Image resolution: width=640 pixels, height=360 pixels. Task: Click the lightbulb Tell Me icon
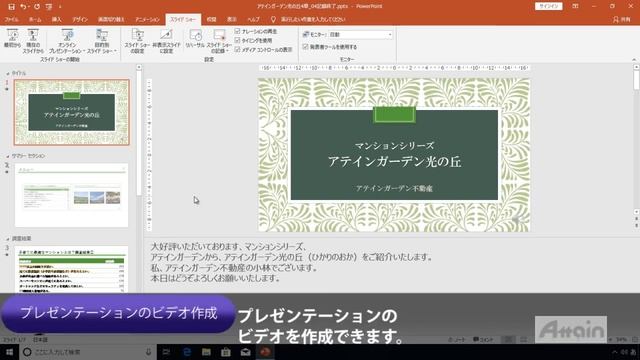click(273, 19)
